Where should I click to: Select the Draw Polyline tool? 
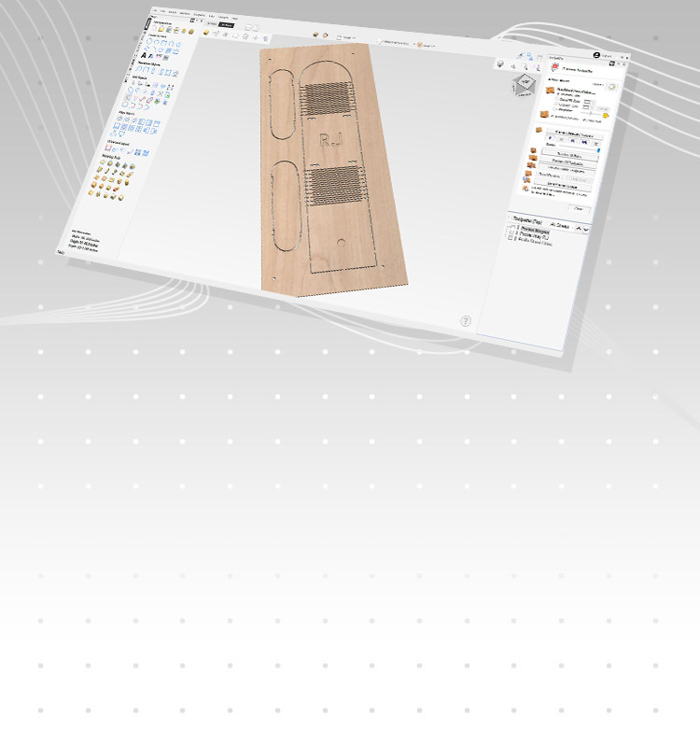[147, 49]
